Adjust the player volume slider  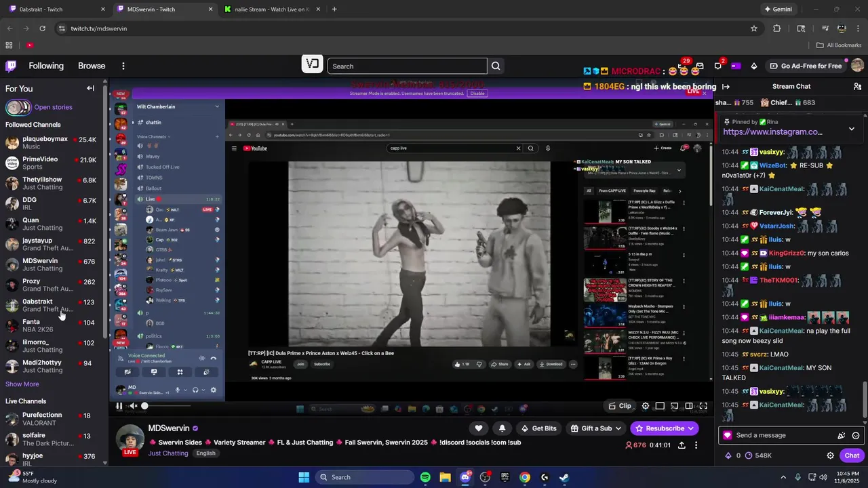pyautogui.click(x=167, y=406)
